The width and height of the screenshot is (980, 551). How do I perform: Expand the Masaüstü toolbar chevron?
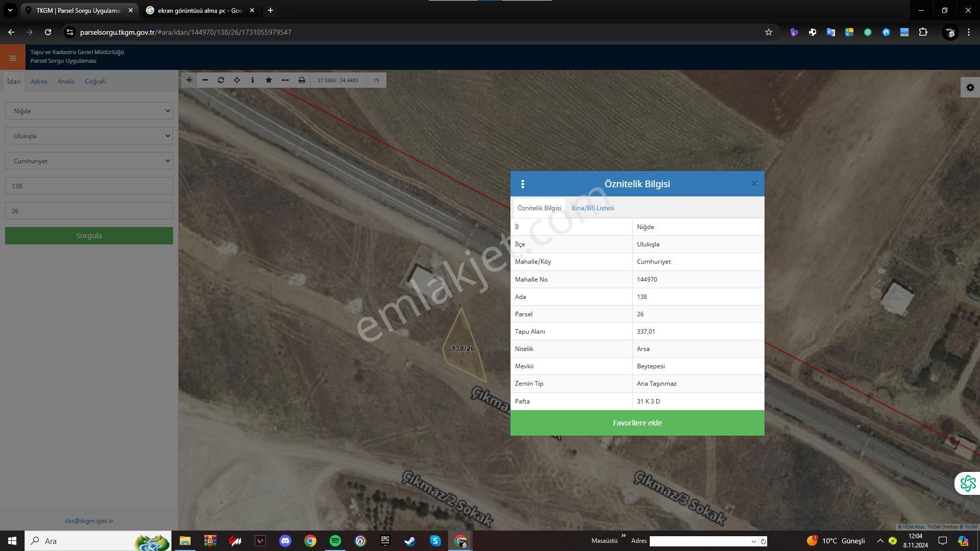[x=623, y=536]
